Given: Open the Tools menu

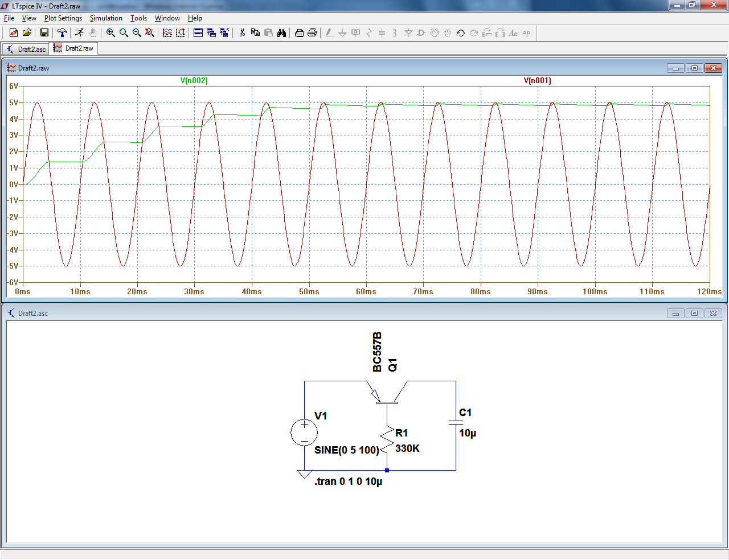Looking at the screenshot, I should [138, 18].
